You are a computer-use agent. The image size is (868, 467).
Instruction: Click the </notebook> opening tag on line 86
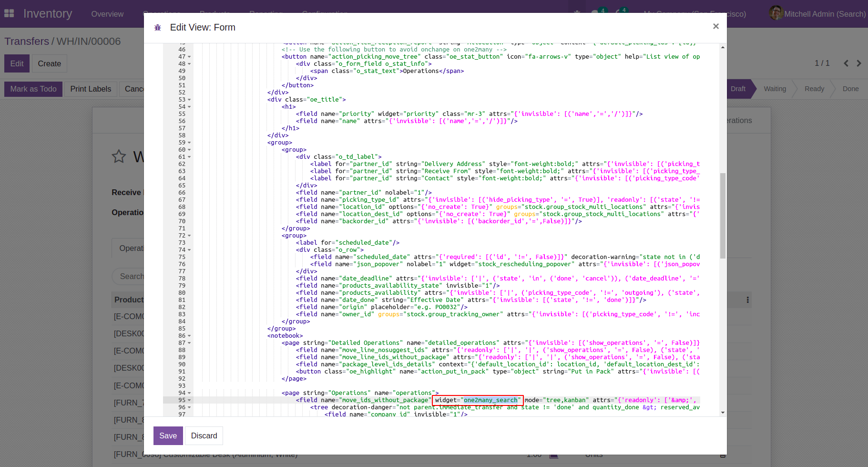(285, 336)
